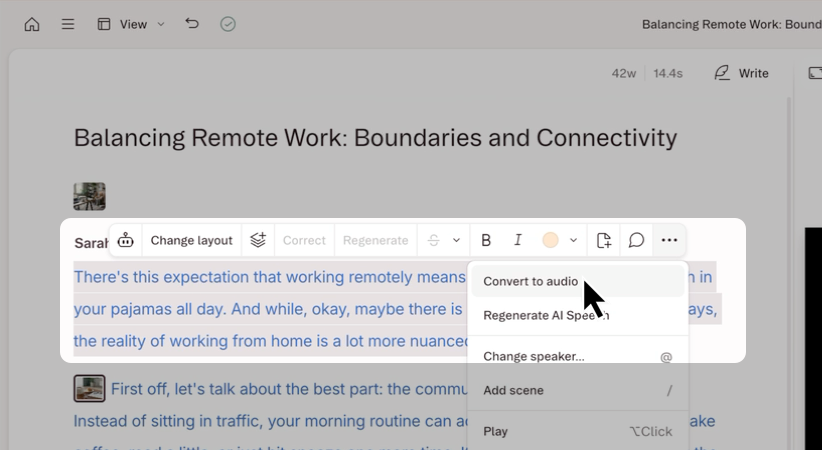
Task: Check the saved status checkmark icon
Action: pos(228,24)
